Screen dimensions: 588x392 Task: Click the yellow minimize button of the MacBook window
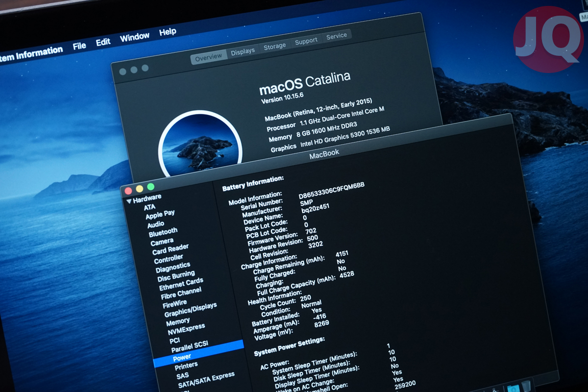point(139,189)
